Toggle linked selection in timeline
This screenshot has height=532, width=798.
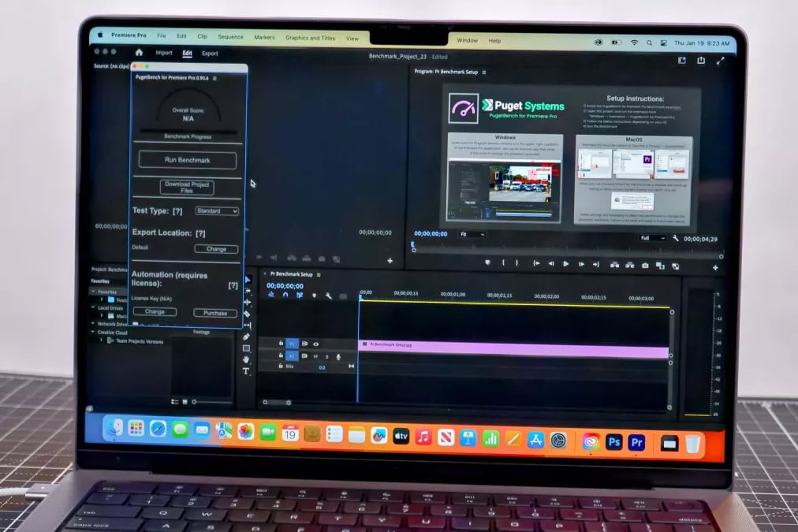300,295
